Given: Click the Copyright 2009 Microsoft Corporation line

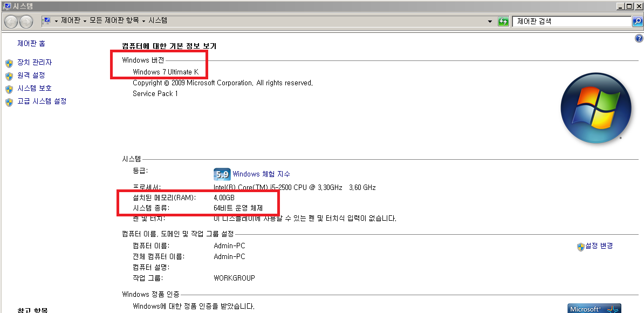Looking at the screenshot, I should point(223,83).
